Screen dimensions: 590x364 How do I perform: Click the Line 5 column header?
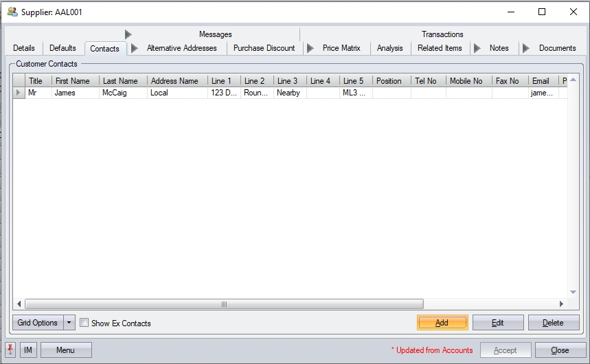[x=356, y=80]
